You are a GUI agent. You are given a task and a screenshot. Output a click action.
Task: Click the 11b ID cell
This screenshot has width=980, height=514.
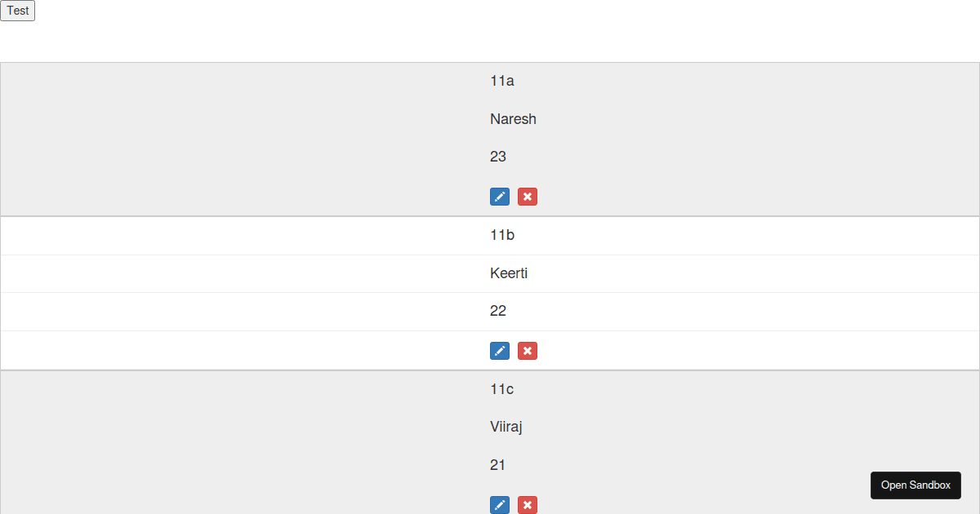coord(502,235)
